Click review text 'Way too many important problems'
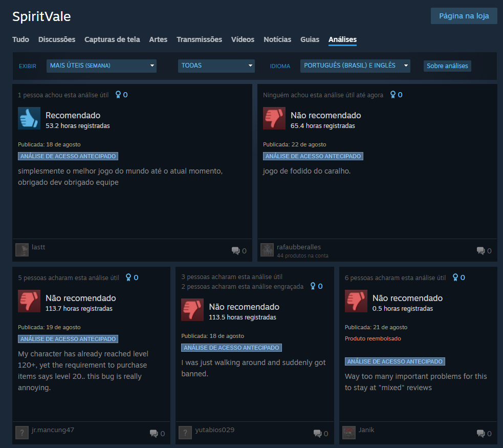Viewport: 503px width, 448px height. [x=415, y=382]
